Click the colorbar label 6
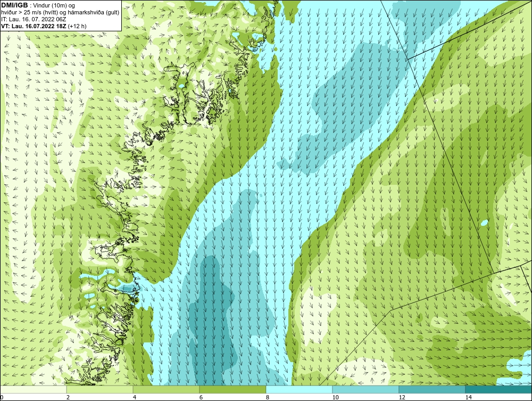The width and height of the screenshot is (532, 401). (x=201, y=398)
